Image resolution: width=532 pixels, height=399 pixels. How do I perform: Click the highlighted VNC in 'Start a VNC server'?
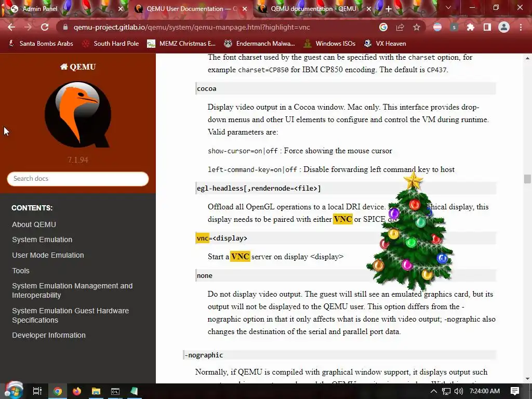click(x=240, y=257)
